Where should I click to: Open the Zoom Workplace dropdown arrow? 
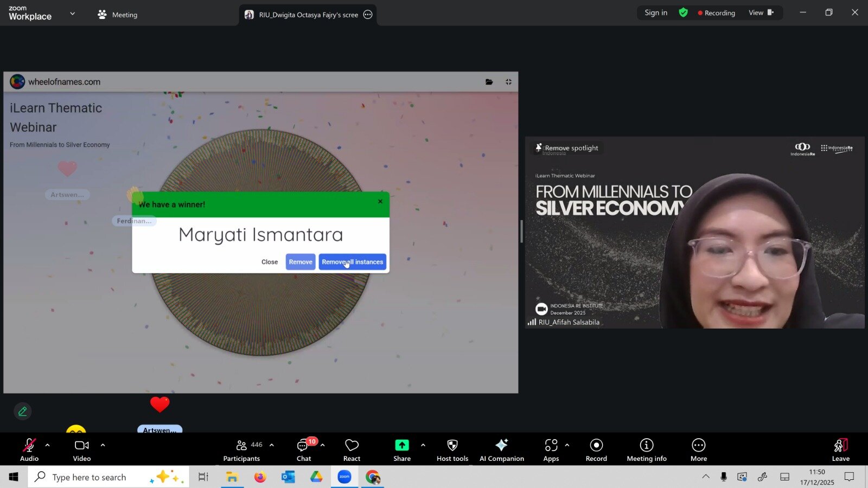(x=73, y=14)
